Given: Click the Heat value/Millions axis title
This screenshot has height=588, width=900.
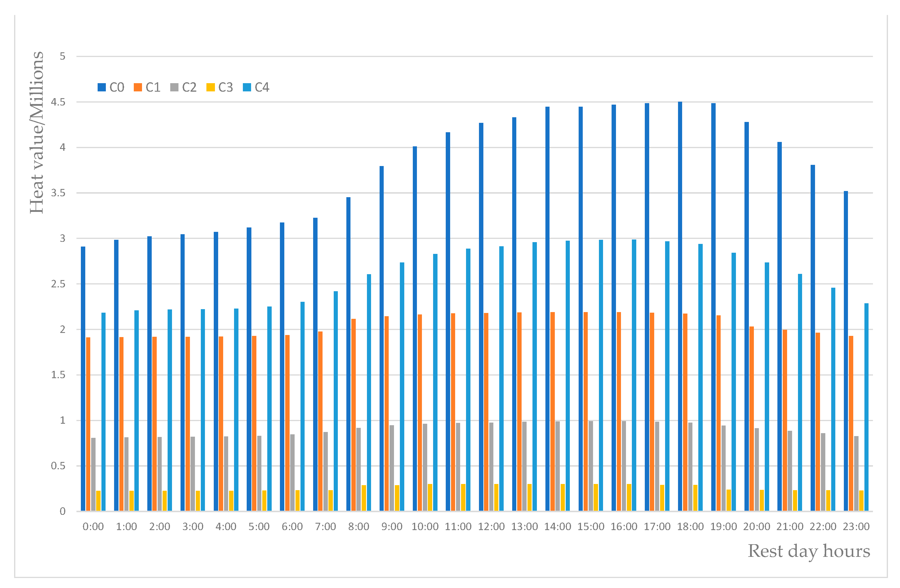Looking at the screenshot, I should pos(37,132).
